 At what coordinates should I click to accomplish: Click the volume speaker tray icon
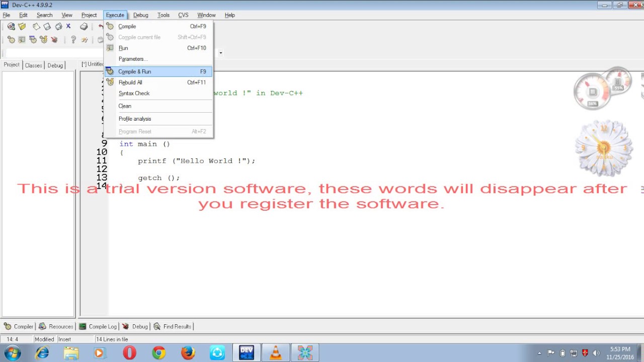tap(596, 353)
